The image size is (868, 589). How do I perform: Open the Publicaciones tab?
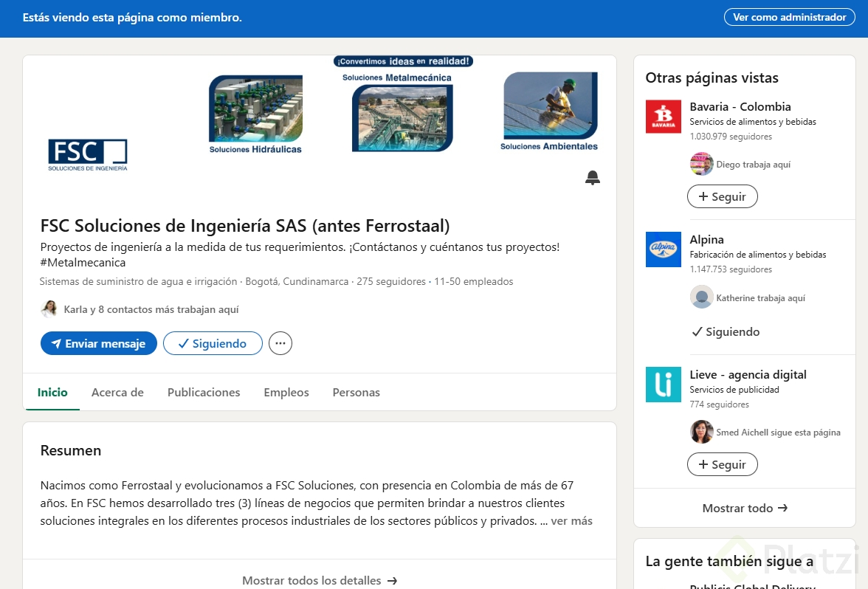click(204, 392)
